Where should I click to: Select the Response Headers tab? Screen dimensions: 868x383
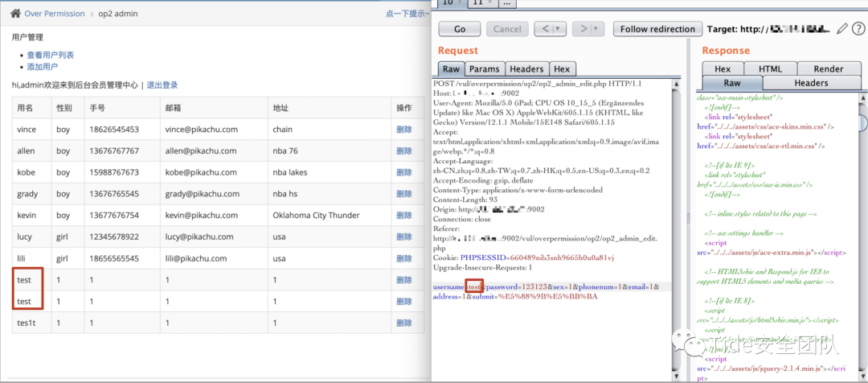coord(811,83)
